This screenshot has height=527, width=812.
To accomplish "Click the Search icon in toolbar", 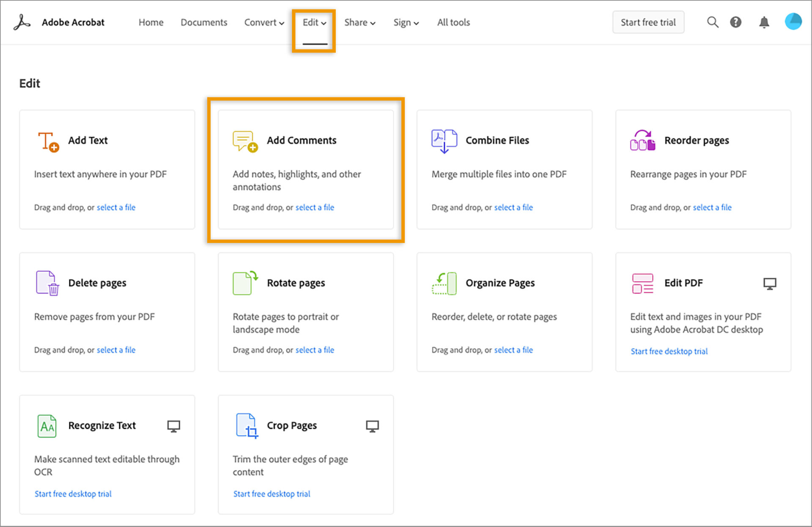I will 710,22.
